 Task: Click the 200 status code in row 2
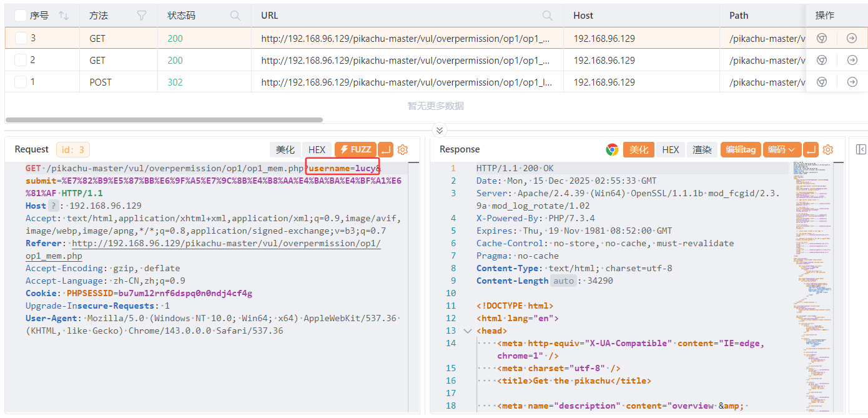[175, 60]
